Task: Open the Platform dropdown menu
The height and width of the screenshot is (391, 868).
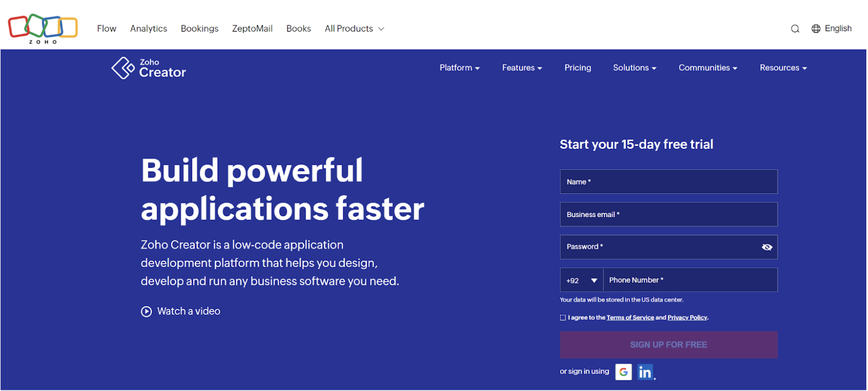Action: coord(460,68)
